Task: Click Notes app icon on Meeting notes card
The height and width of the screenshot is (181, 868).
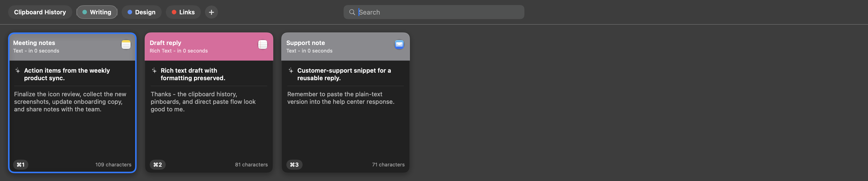Action: 126,44
